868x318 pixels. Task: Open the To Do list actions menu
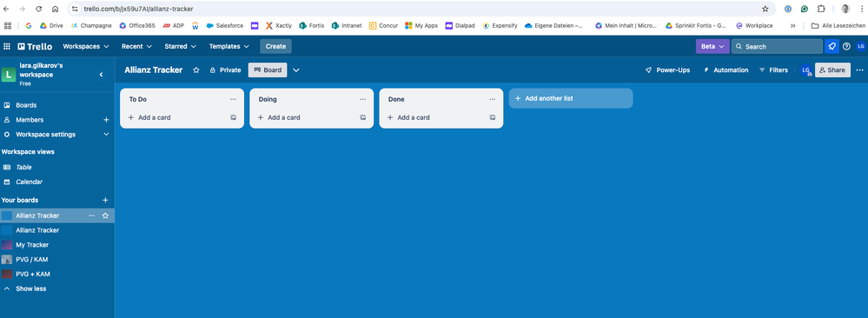233,99
